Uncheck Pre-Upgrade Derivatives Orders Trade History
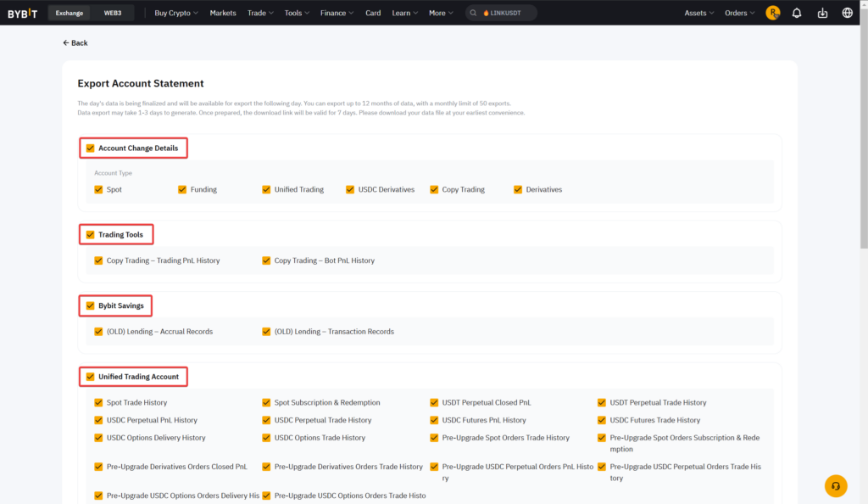The image size is (868, 504). pyautogui.click(x=266, y=467)
